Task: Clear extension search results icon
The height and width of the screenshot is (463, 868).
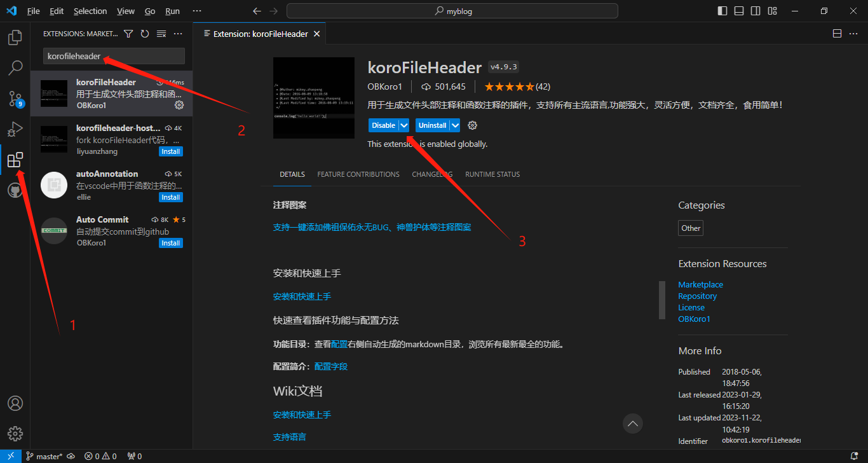Action: [160, 33]
